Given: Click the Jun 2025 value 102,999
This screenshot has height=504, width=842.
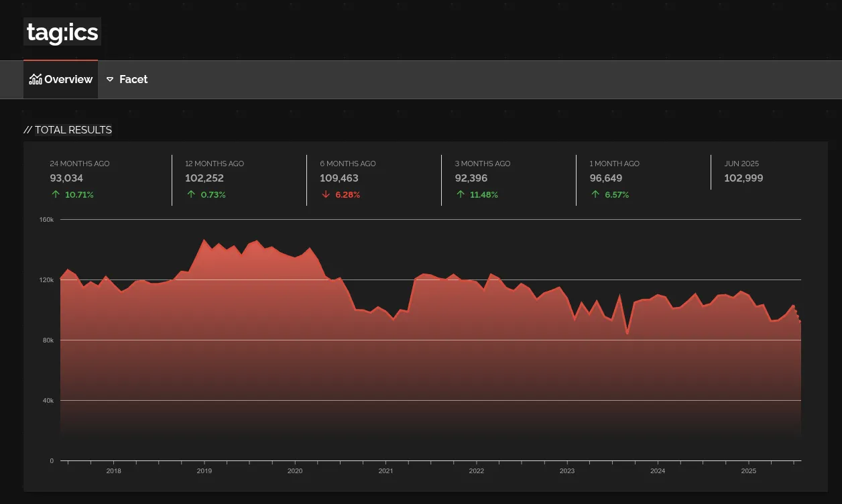Looking at the screenshot, I should 743,178.
